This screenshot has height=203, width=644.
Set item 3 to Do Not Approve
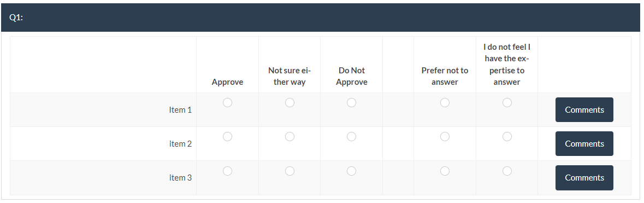[351, 171]
